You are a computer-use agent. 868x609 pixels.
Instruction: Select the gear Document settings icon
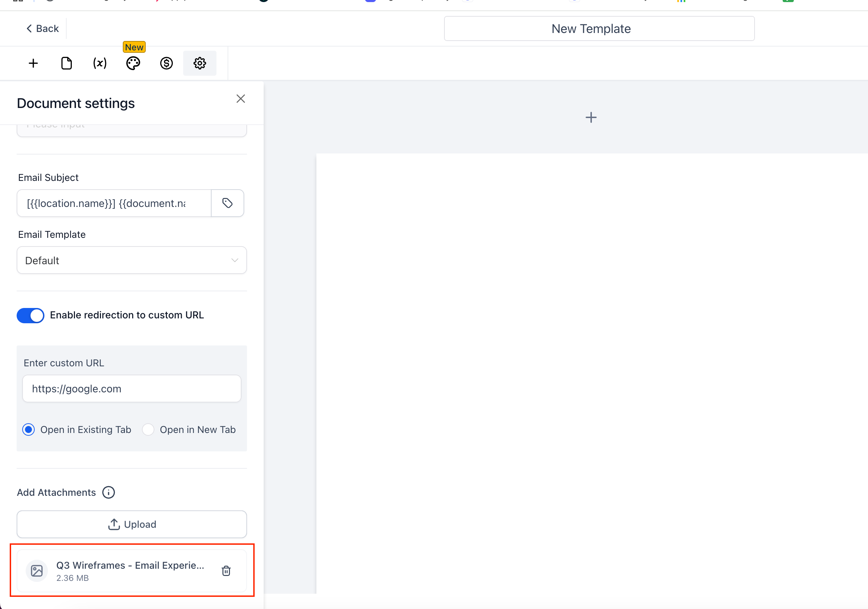click(x=199, y=63)
